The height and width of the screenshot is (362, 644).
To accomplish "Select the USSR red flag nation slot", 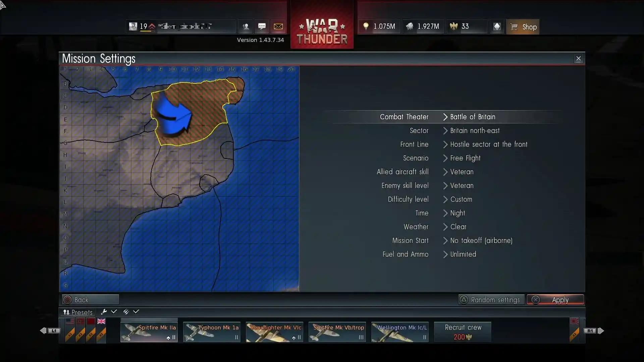I will click(x=91, y=330).
